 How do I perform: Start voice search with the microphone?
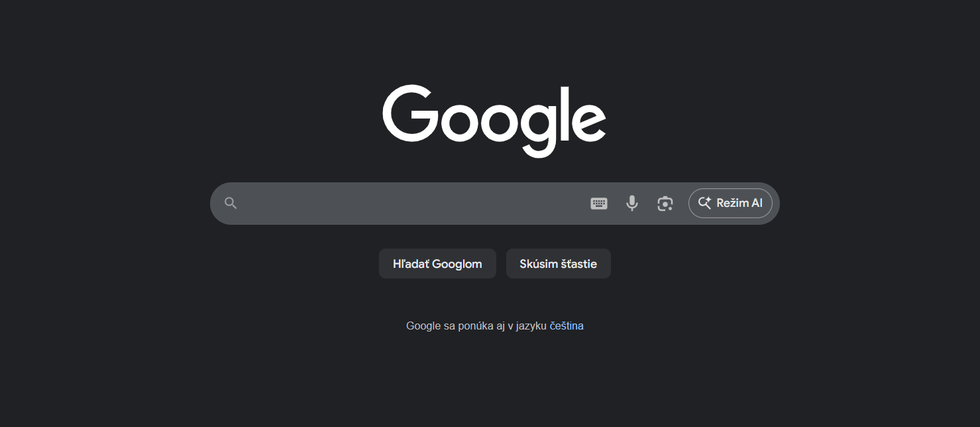click(x=632, y=204)
